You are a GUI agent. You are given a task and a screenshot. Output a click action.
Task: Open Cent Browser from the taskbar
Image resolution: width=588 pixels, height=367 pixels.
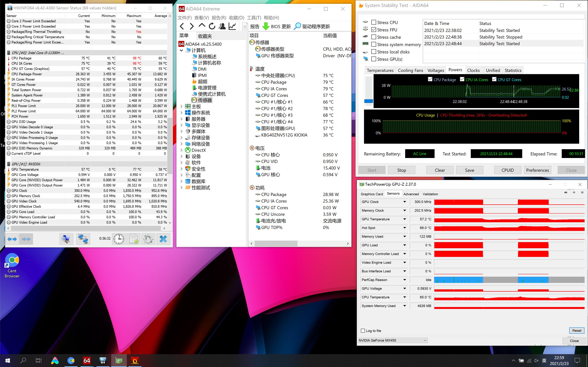pos(71,360)
